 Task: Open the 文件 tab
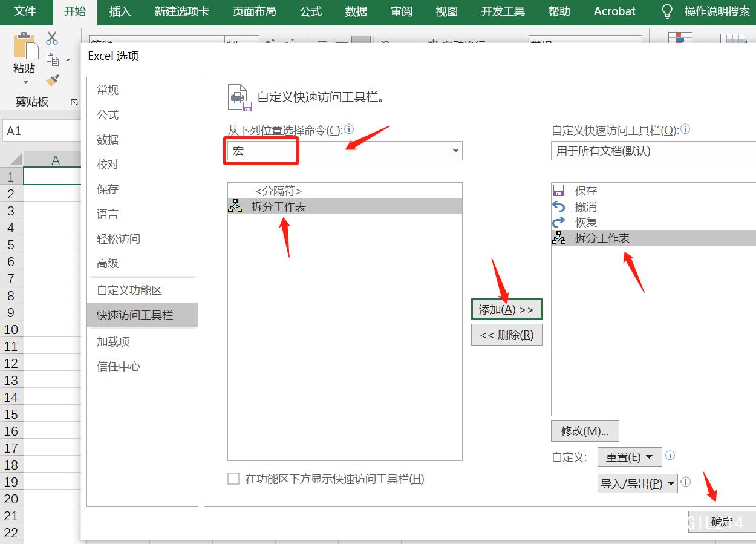coord(25,11)
